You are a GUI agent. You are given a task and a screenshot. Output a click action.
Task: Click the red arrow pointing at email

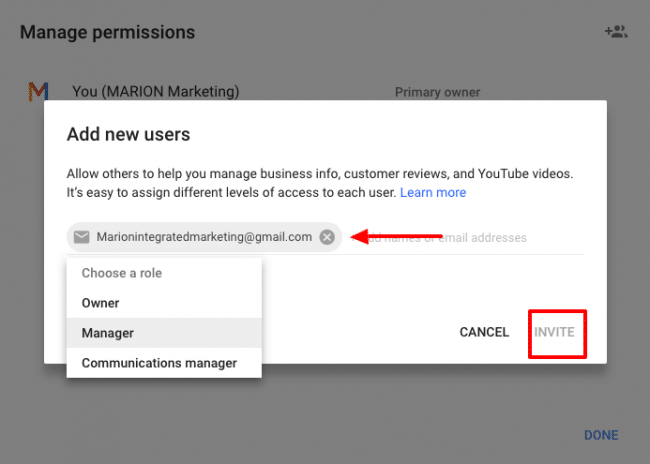coord(400,237)
